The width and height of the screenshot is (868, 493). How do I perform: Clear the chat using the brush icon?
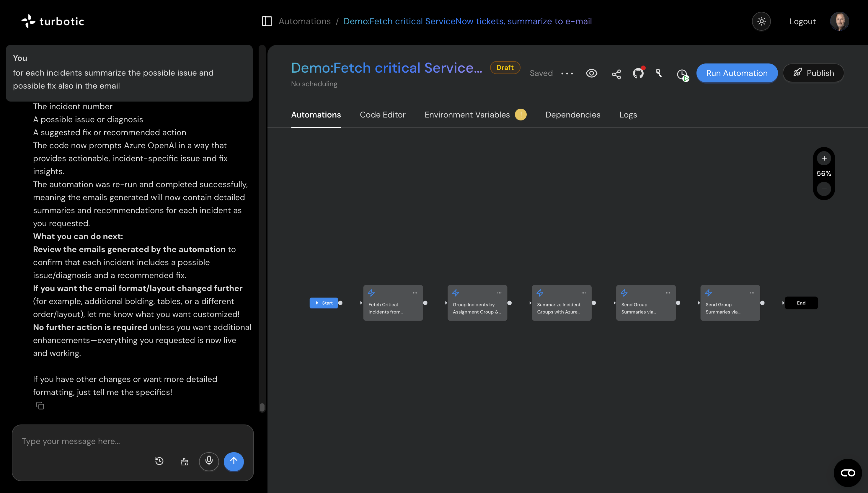point(184,461)
